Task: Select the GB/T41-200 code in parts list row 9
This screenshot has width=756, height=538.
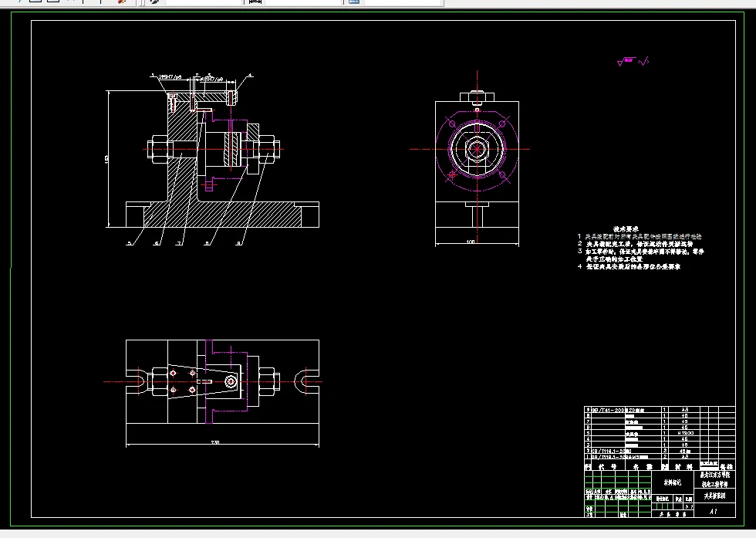Action: point(608,410)
